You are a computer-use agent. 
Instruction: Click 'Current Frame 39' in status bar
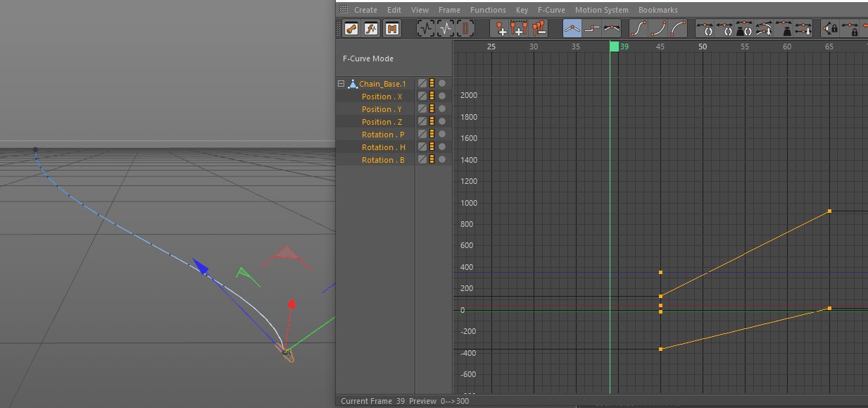point(372,401)
